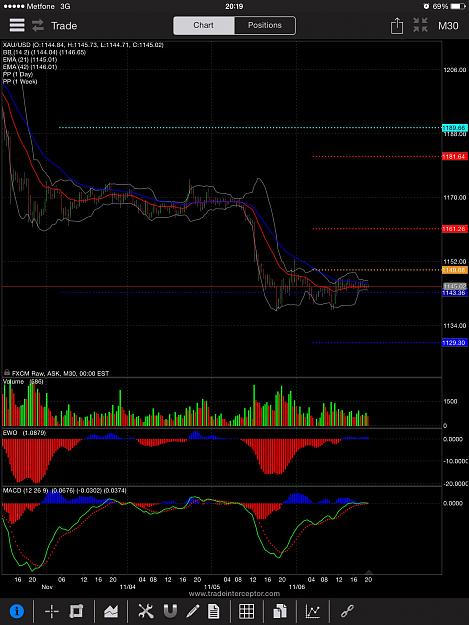Activate the crosshair cursor tool
The width and height of the screenshot is (469, 625).
pos(52,611)
